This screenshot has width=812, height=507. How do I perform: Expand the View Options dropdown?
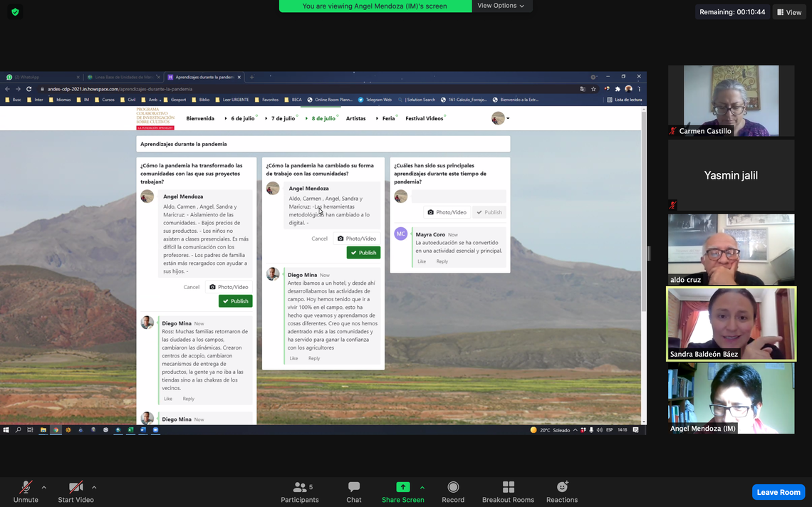tap(501, 6)
